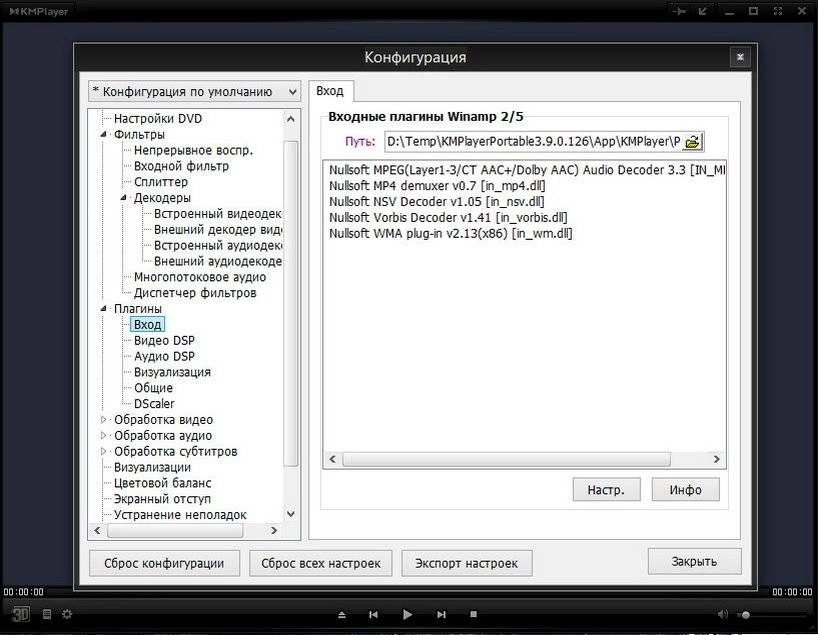
Task: Select Nullsoft Vorbis Decoder v1.41 plugin
Action: pos(448,217)
